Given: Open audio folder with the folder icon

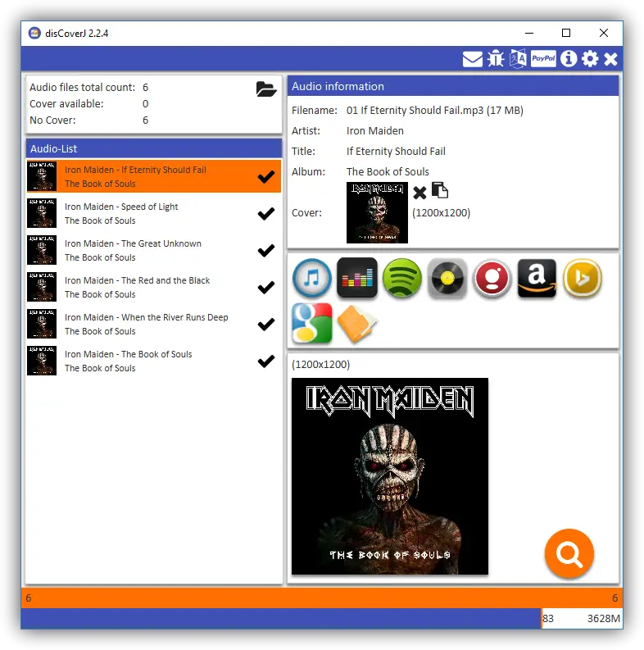Looking at the screenshot, I should pos(266,89).
